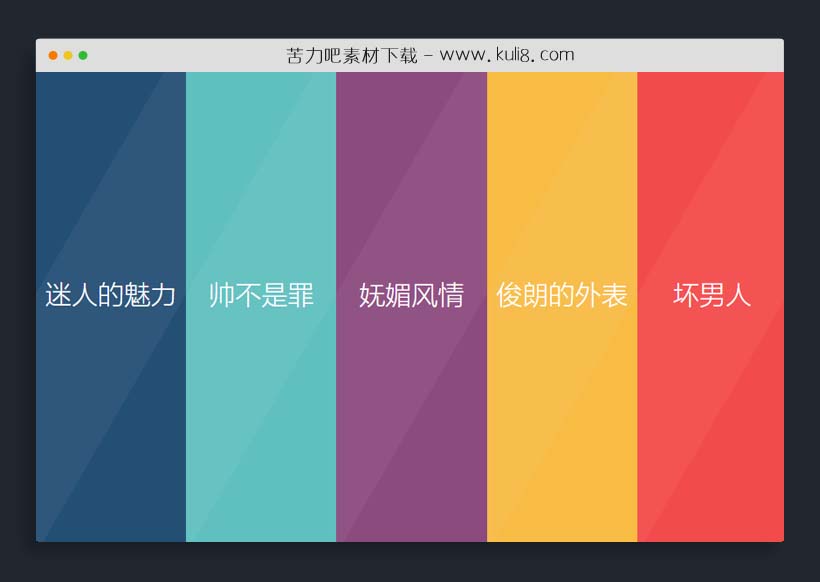Click the 迷人的魅力 text label
The width and height of the screenshot is (820, 582).
[x=110, y=295]
